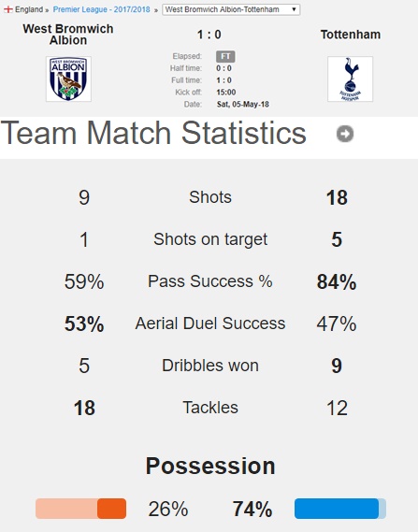Click the Shots on target label
The image size is (418, 532).
click(210, 239)
